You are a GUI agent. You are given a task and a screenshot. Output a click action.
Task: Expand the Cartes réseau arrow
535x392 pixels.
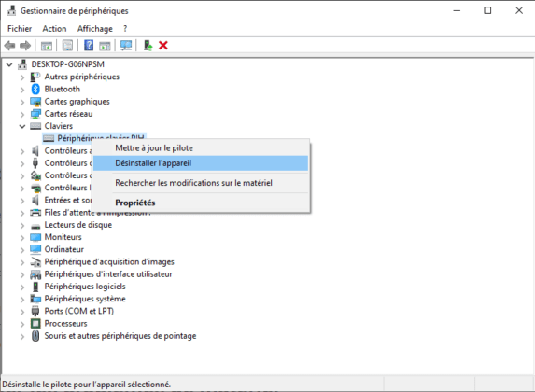[22, 114]
